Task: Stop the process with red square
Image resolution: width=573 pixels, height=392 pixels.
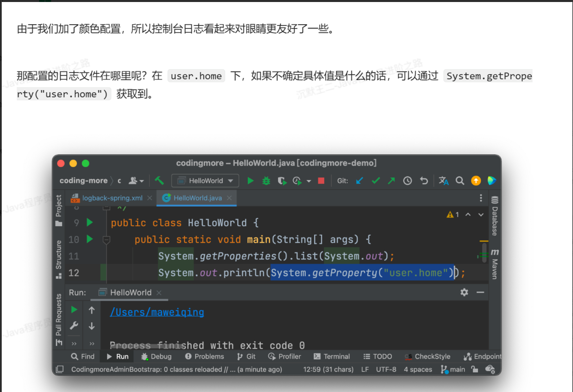Action: (x=321, y=181)
